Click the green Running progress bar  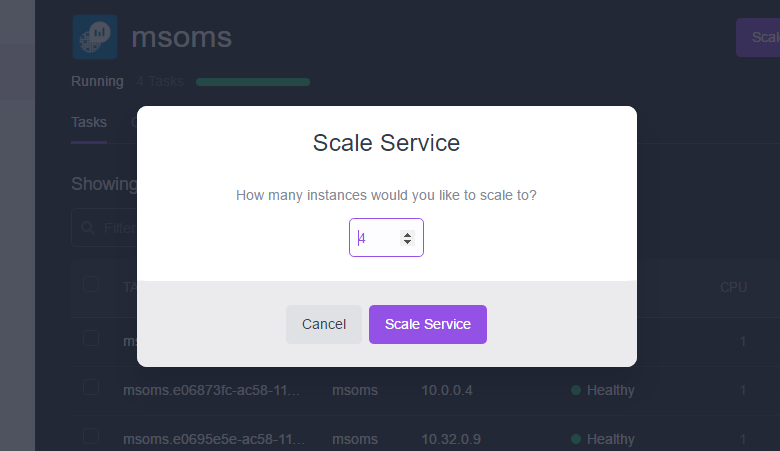click(x=253, y=82)
